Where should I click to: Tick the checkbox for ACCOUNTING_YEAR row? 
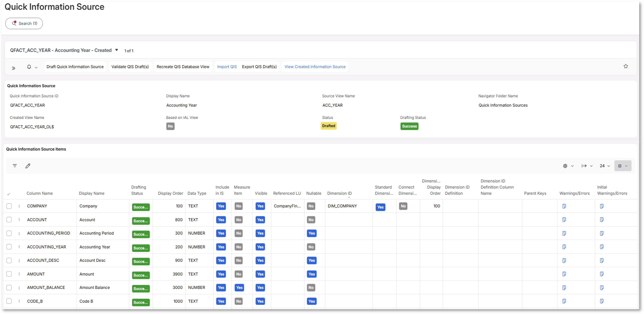pos(9,247)
